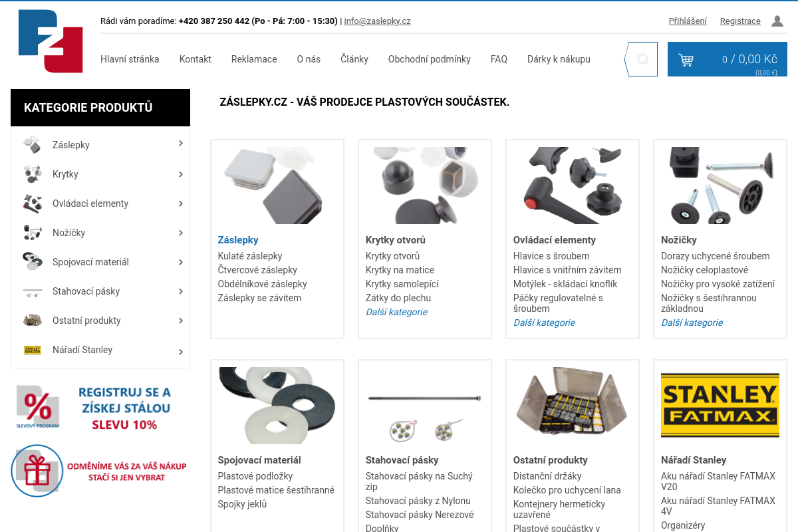Expand the Krytky category chevron
The height and width of the screenshot is (532, 798).
180,174
